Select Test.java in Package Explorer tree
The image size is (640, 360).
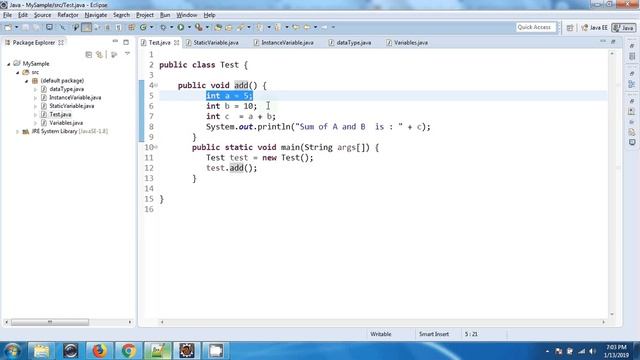(x=60, y=114)
